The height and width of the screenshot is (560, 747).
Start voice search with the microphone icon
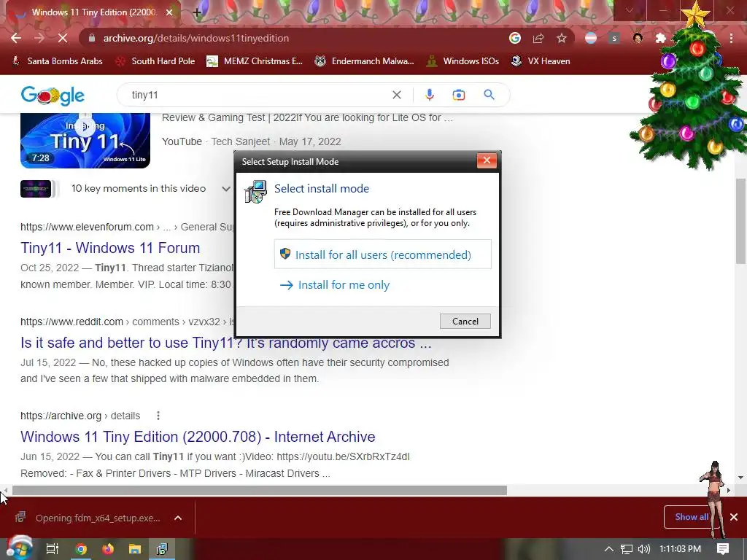point(429,95)
